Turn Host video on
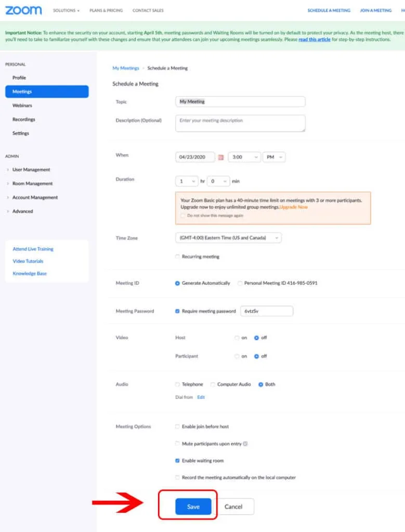Image resolution: width=405 pixels, height=532 pixels. (237, 338)
